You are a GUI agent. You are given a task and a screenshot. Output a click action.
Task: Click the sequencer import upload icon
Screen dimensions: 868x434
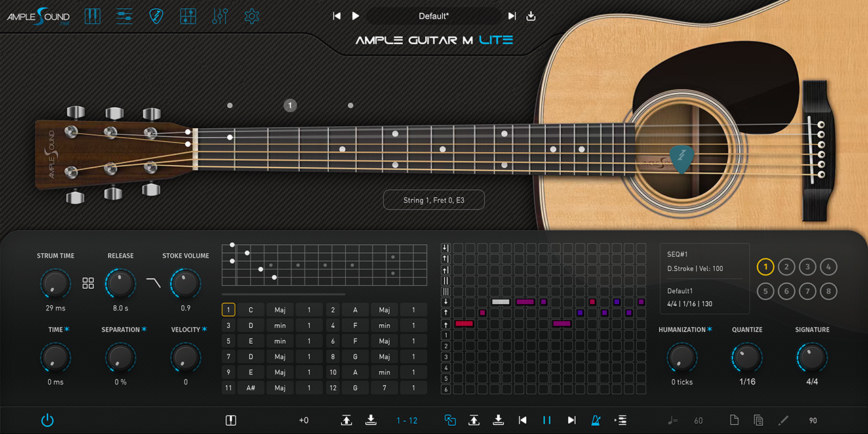point(474,420)
